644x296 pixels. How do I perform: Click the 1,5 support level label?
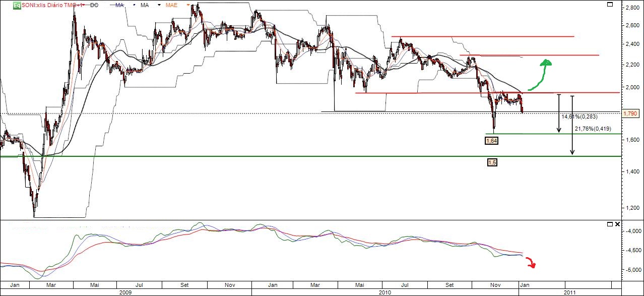pyautogui.click(x=492, y=162)
